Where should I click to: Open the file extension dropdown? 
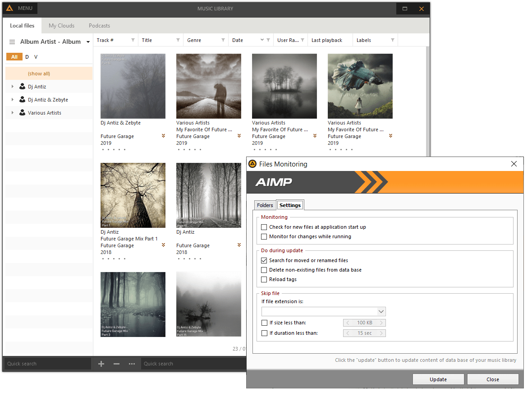click(x=381, y=311)
